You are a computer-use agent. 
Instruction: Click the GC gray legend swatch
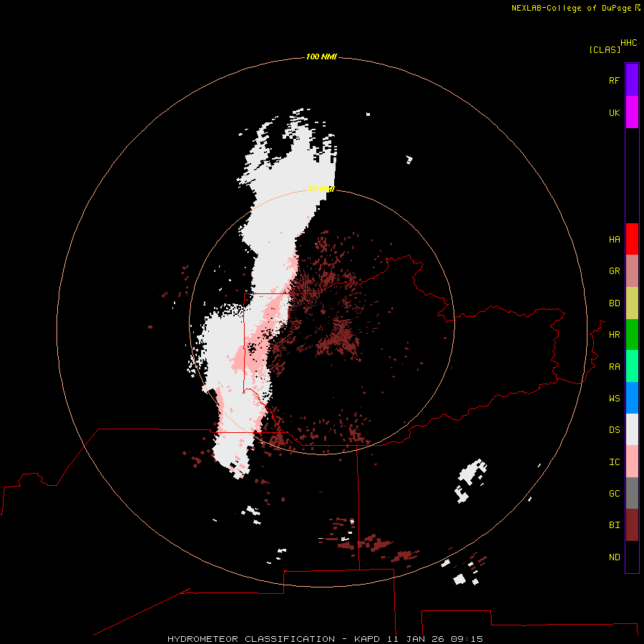click(632, 493)
